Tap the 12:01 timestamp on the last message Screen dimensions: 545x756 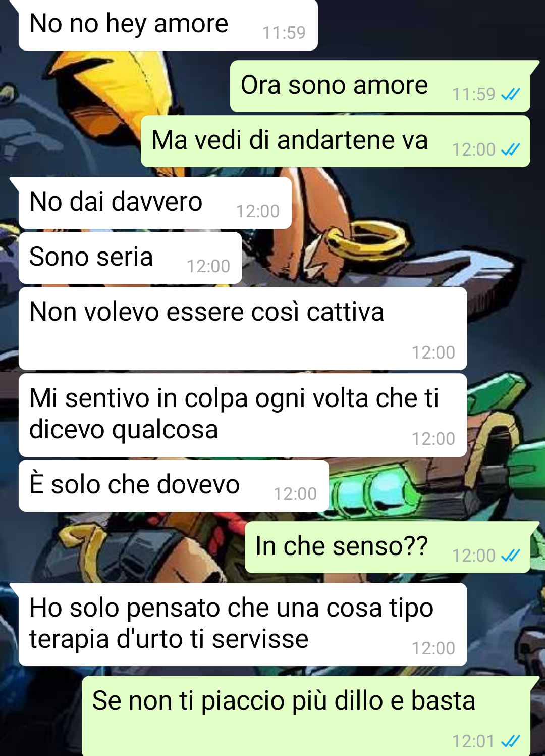[x=473, y=741]
